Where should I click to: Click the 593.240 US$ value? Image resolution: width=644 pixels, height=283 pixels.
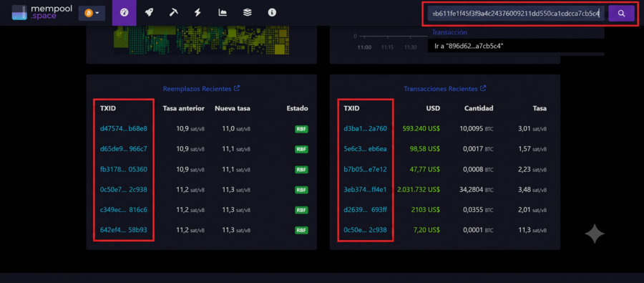click(421, 129)
